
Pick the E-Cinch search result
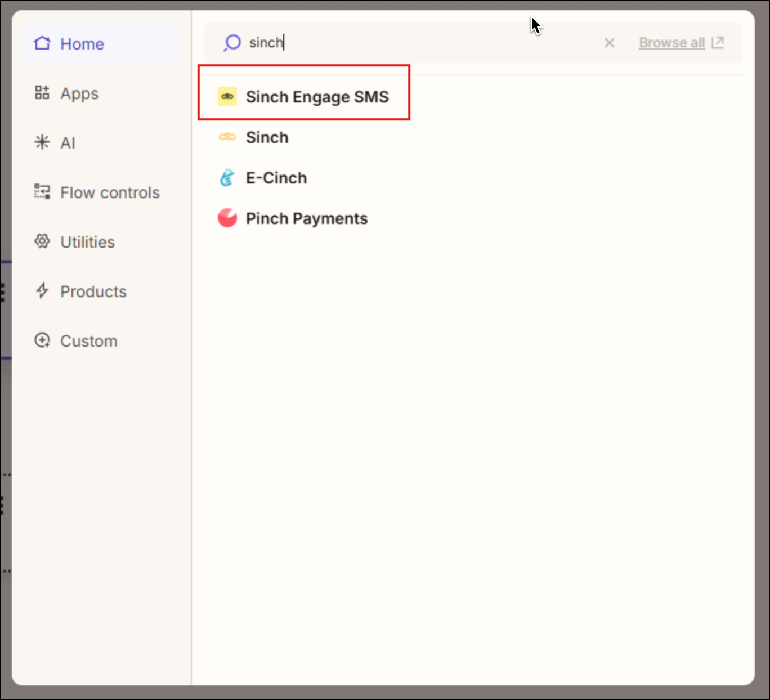coord(276,178)
